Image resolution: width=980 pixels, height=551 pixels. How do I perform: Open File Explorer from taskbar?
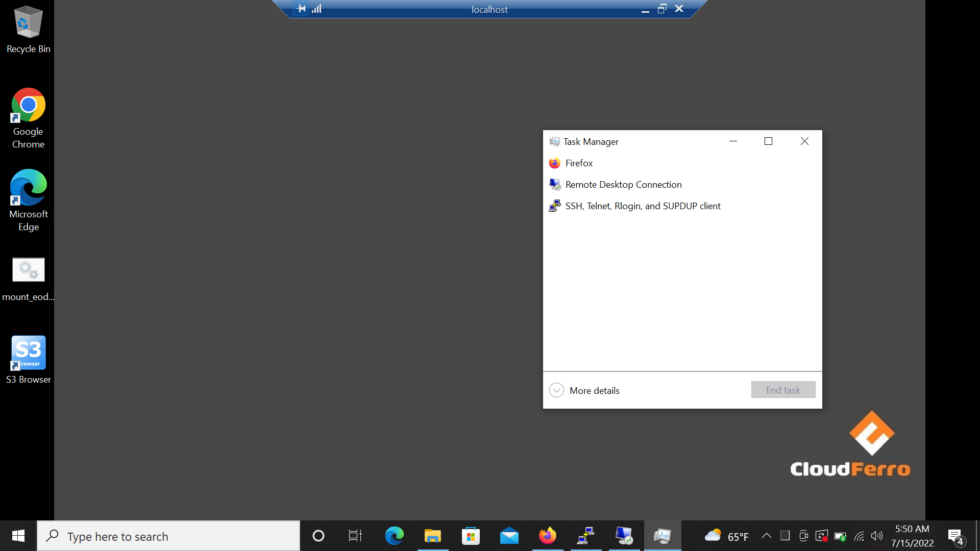(432, 536)
